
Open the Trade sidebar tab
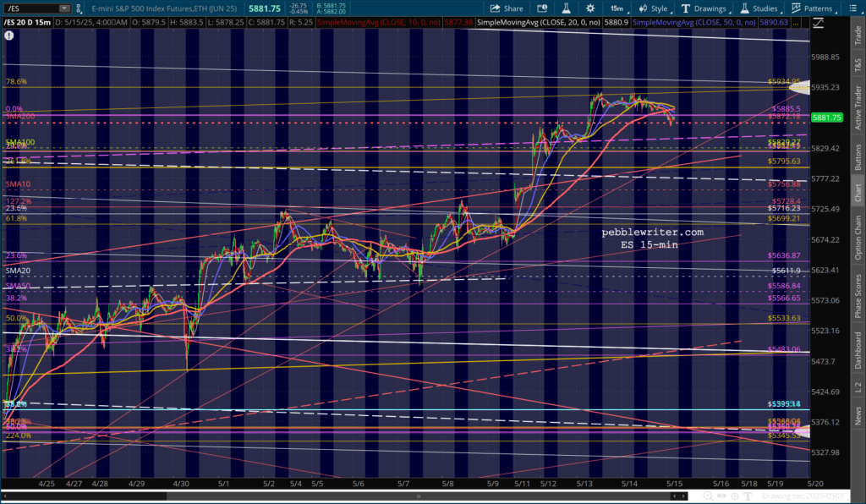(x=858, y=36)
